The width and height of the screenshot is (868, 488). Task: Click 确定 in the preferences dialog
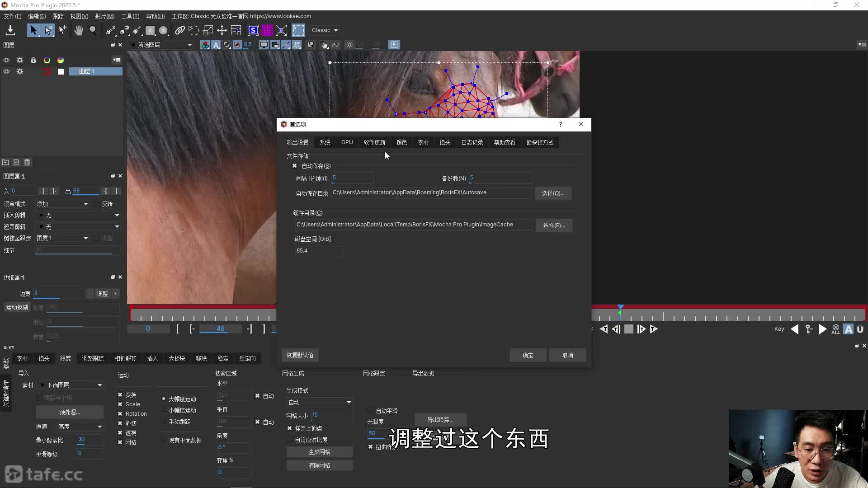pos(528,355)
